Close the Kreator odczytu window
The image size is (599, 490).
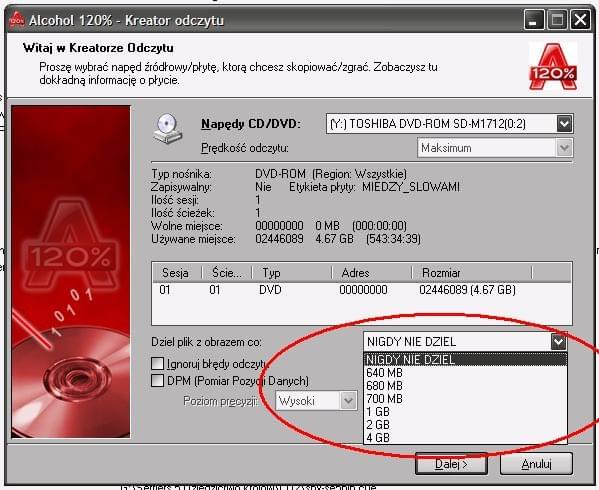(580, 20)
